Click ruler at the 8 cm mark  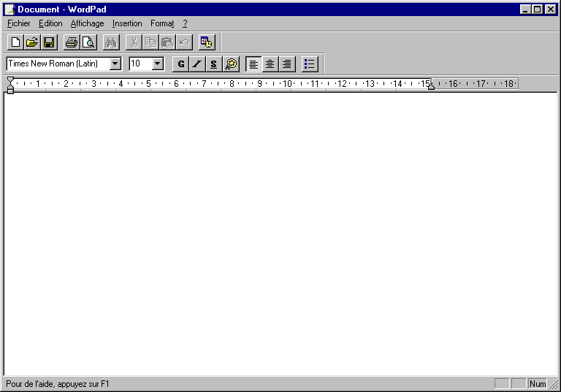232,84
